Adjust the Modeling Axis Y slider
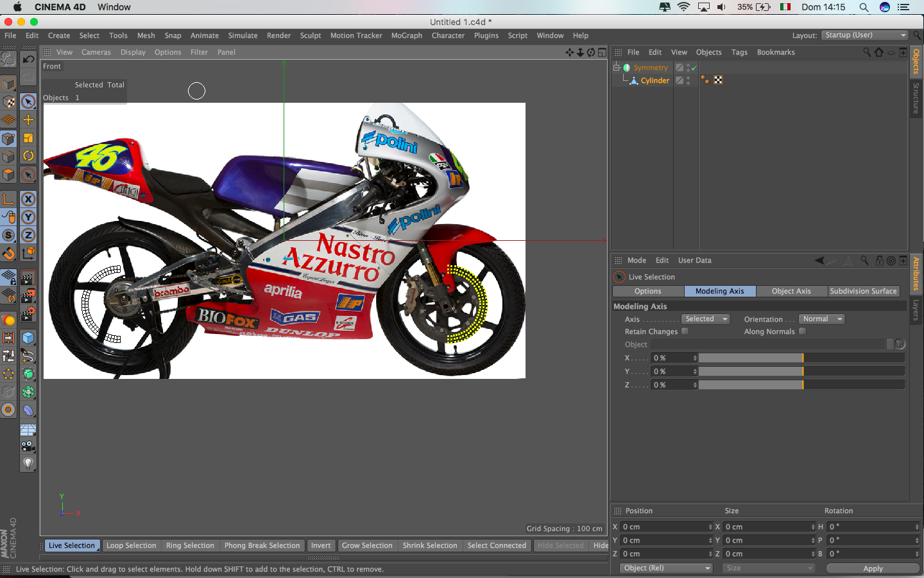Screen dimensions: 924x578 pyautogui.click(x=801, y=371)
